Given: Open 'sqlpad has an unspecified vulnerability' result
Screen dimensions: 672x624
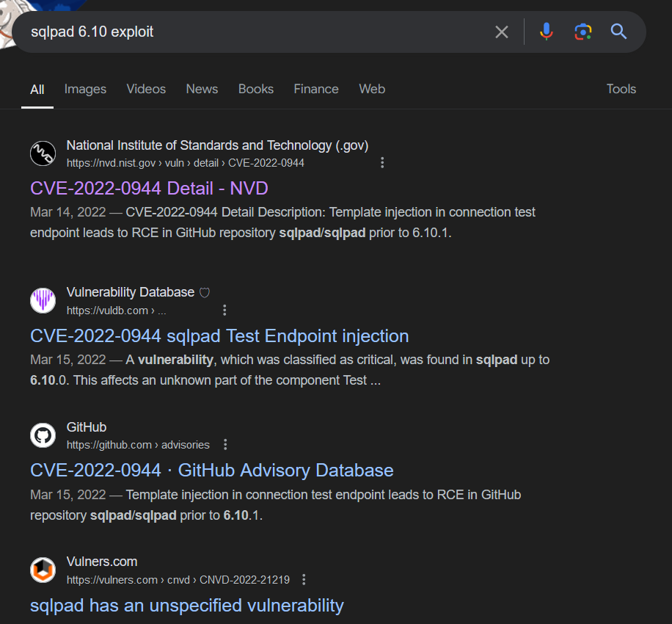Looking at the screenshot, I should (x=187, y=606).
